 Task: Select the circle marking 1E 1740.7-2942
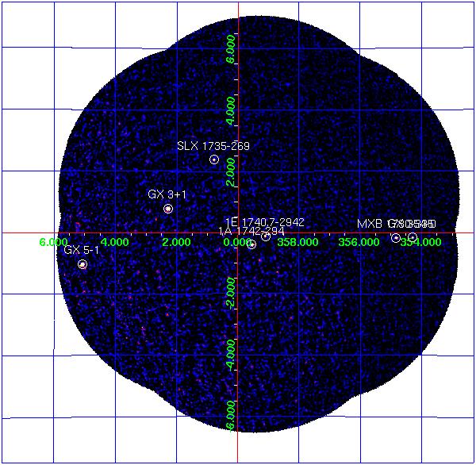click(266, 236)
